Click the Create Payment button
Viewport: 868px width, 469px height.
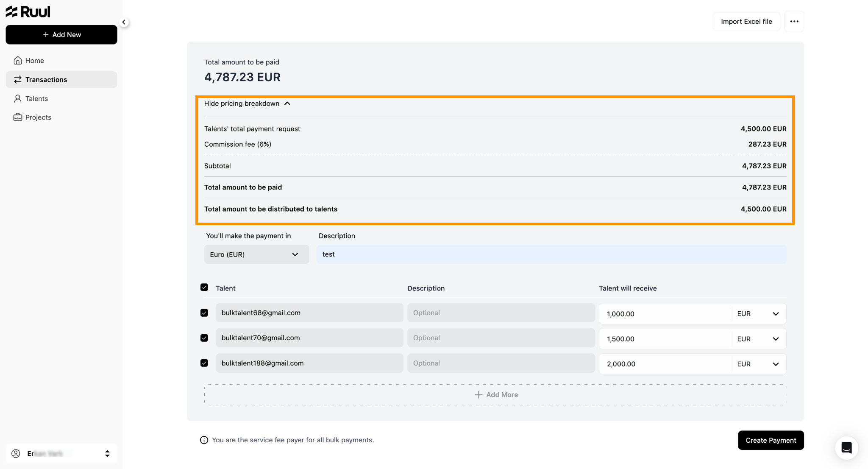[x=771, y=440]
